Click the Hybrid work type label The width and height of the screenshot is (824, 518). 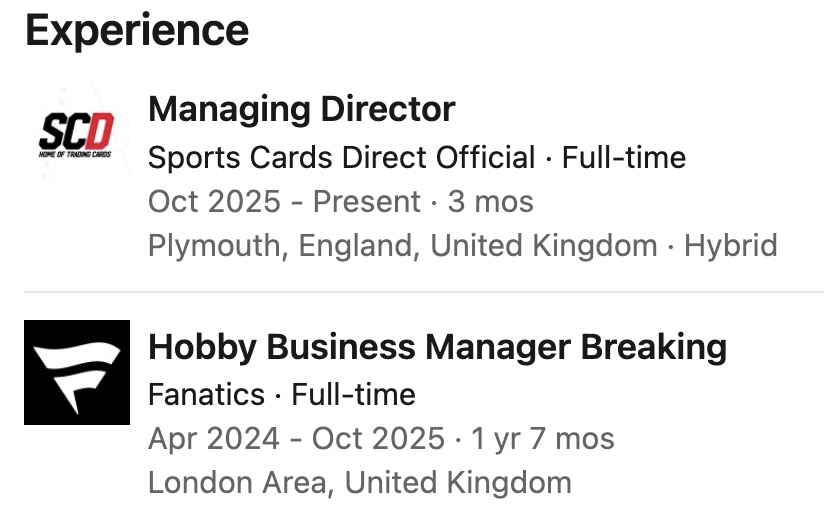coord(730,246)
